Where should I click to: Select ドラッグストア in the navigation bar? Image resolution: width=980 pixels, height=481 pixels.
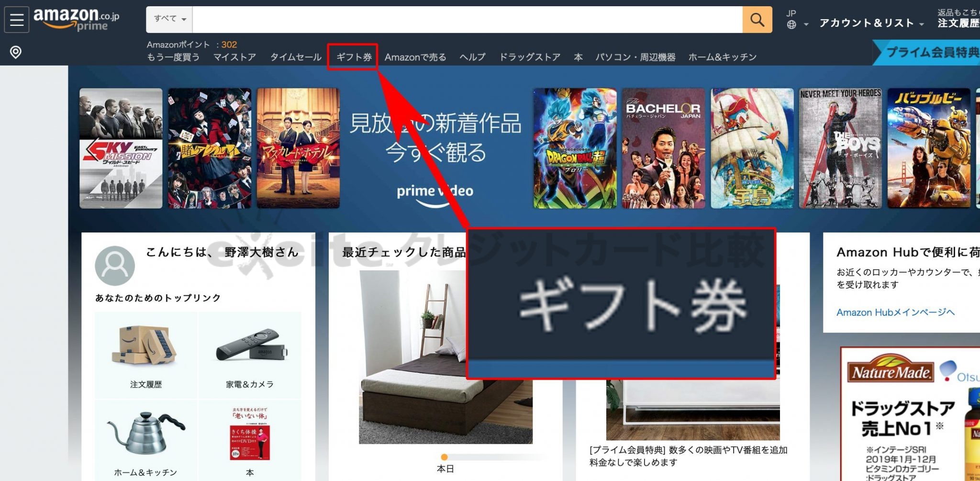coord(530,57)
